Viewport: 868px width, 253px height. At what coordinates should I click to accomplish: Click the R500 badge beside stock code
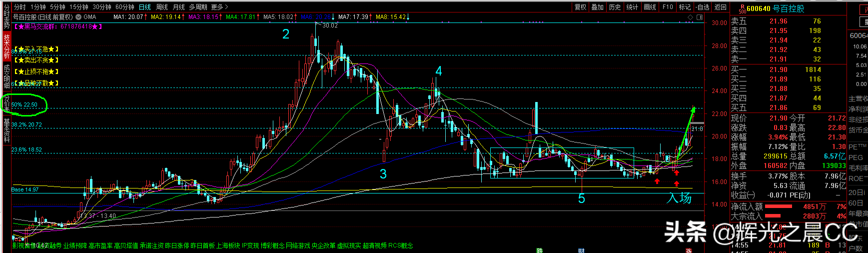[x=742, y=9]
